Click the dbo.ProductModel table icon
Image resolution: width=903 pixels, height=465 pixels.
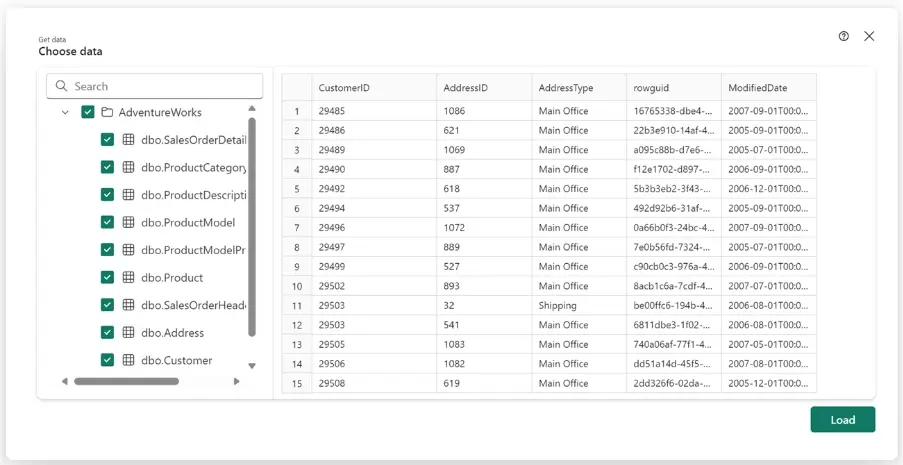point(128,222)
